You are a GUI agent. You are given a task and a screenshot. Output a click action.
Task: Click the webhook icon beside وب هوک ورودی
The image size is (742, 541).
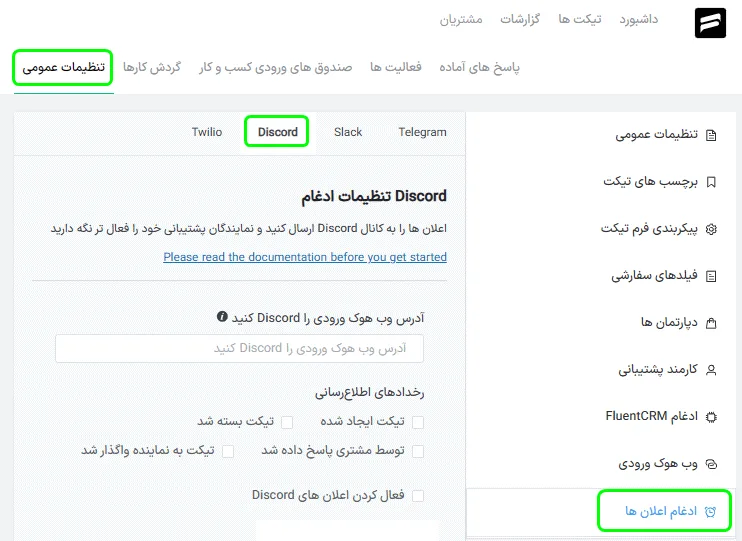pos(711,464)
